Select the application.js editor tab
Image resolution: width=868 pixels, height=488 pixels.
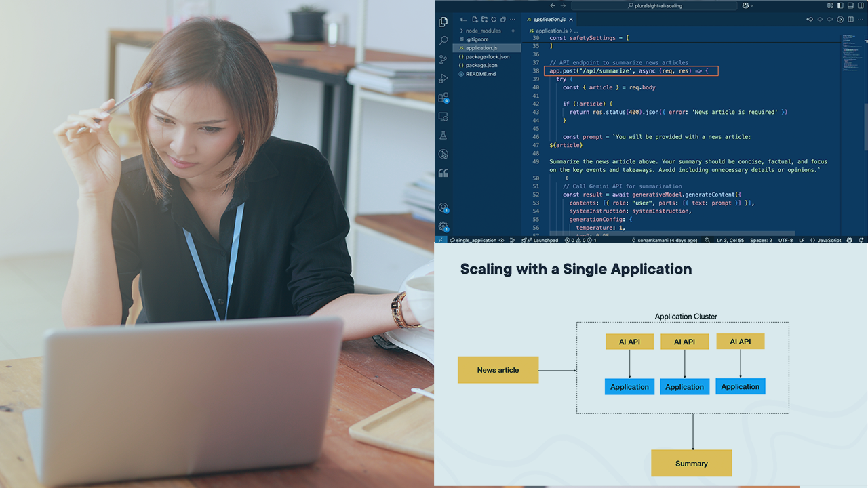[x=549, y=20]
